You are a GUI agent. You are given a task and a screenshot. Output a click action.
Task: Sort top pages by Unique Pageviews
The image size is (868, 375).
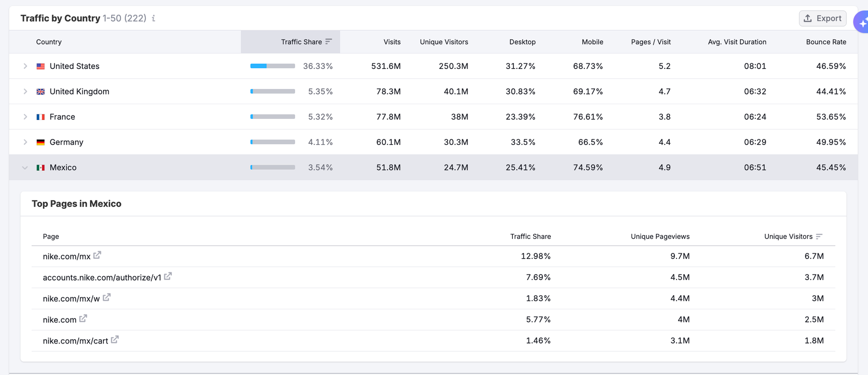pos(660,237)
